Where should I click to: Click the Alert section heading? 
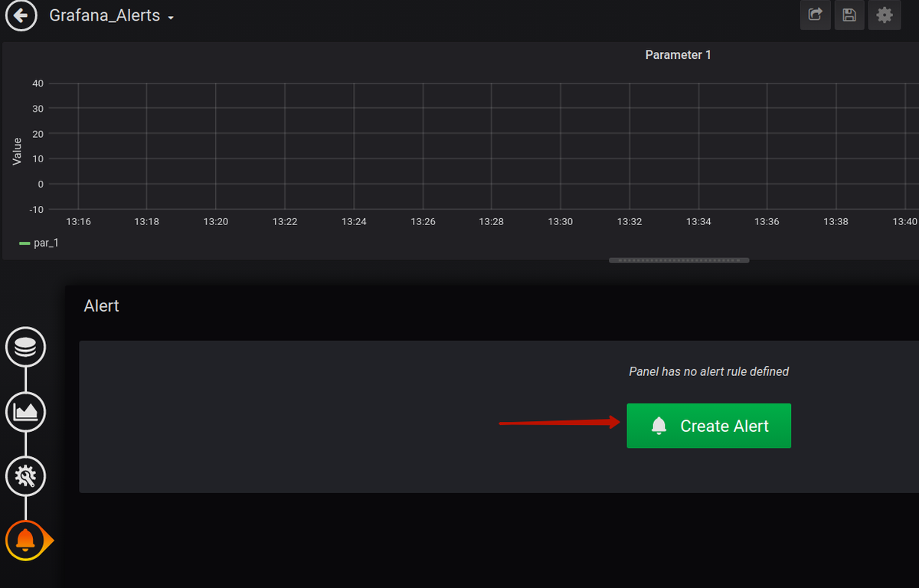tap(101, 306)
